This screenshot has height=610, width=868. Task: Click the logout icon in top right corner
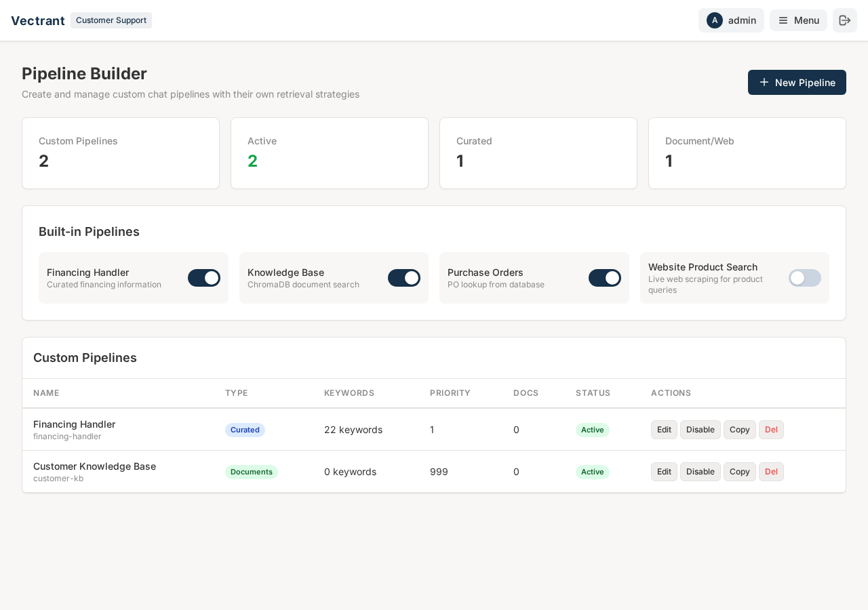(x=844, y=20)
